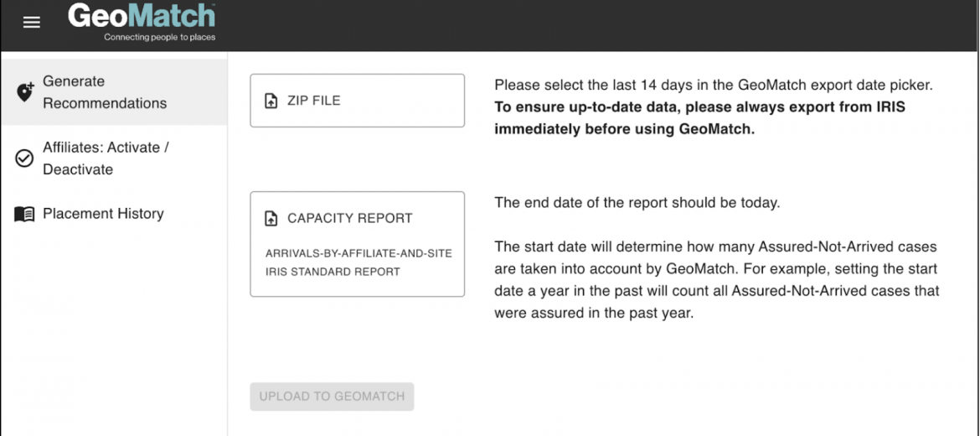The width and height of the screenshot is (980, 436).
Task: Click the sentence about selecting last 14 days
Action: tap(713, 86)
